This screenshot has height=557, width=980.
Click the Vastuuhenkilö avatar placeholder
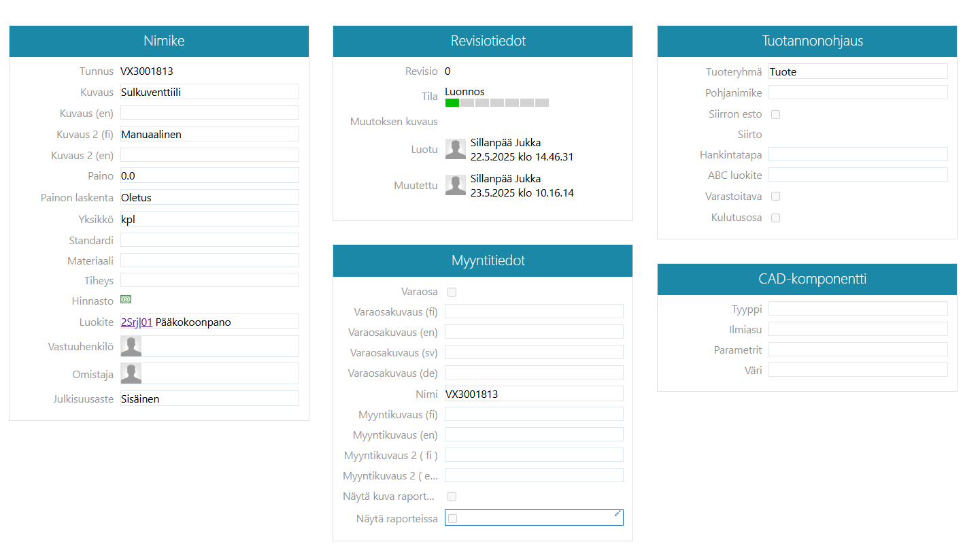131,346
